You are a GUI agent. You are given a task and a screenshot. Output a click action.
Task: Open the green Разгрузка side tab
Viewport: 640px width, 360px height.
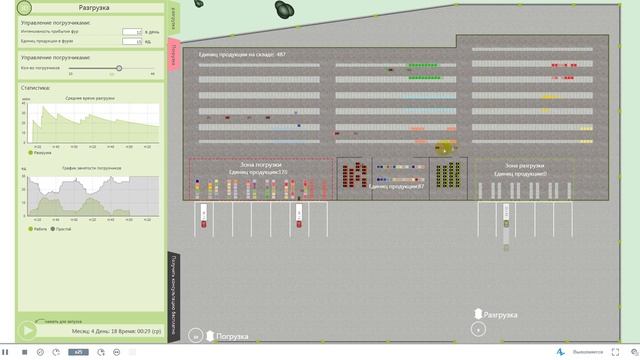174,18
